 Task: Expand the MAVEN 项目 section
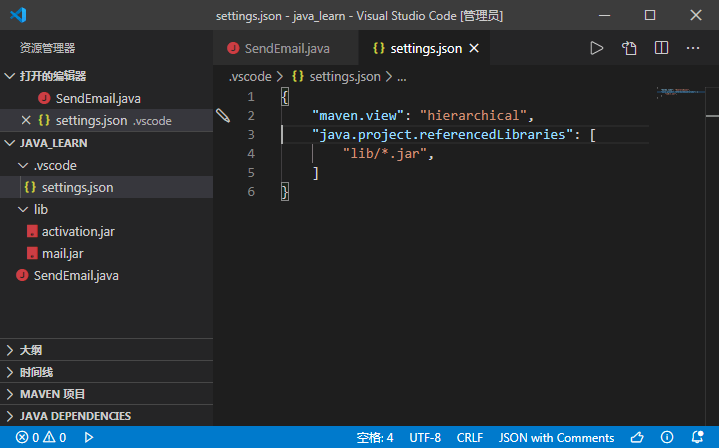10,394
